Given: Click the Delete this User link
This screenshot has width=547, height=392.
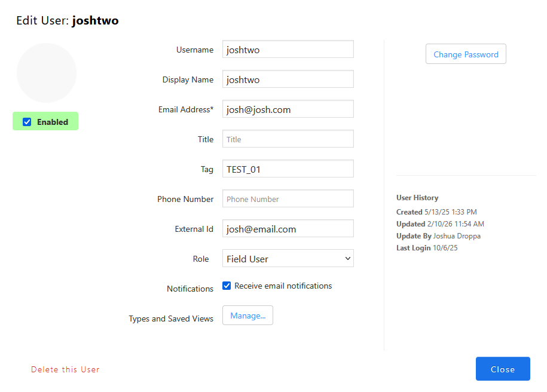Looking at the screenshot, I should coord(65,369).
